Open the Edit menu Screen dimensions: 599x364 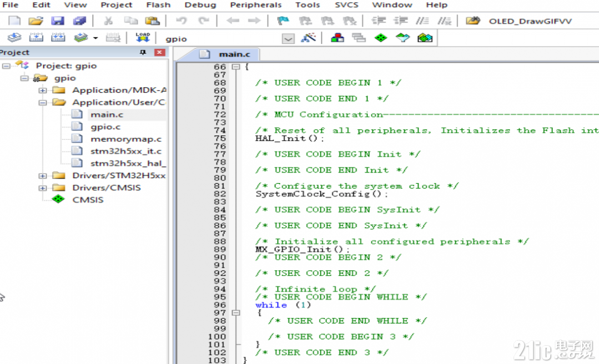click(41, 5)
